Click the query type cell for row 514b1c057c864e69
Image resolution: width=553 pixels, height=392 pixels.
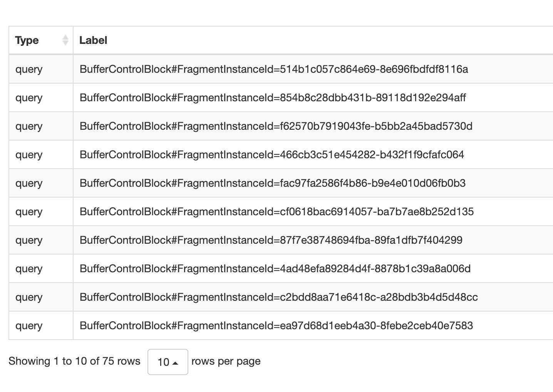coord(29,69)
